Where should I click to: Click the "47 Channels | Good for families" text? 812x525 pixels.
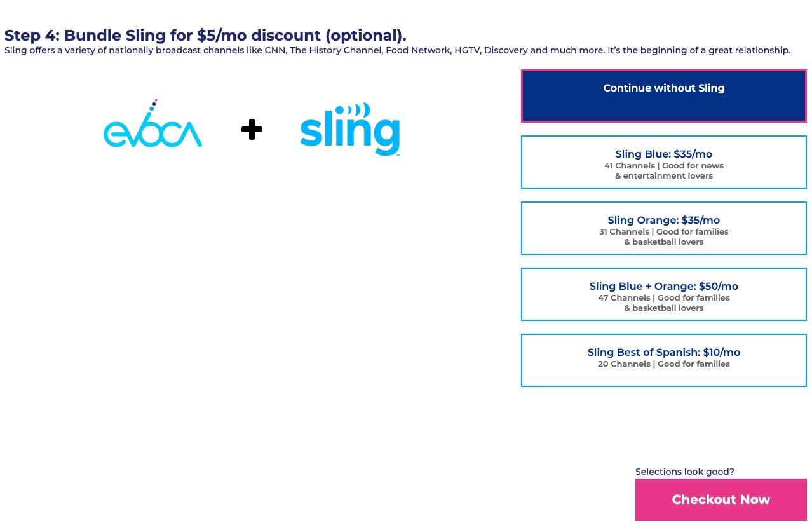pyautogui.click(x=663, y=298)
